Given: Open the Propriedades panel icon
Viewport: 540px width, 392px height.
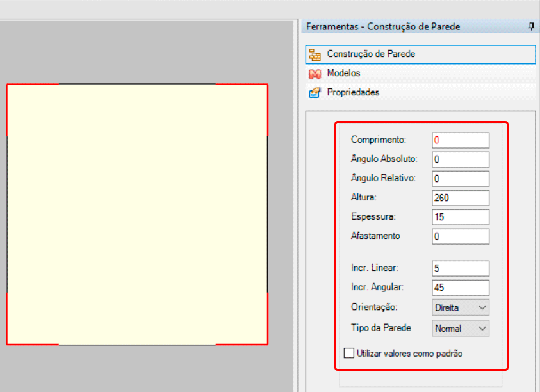Looking at the screenshot, I should pyautogui.click(x=314, y=93).
